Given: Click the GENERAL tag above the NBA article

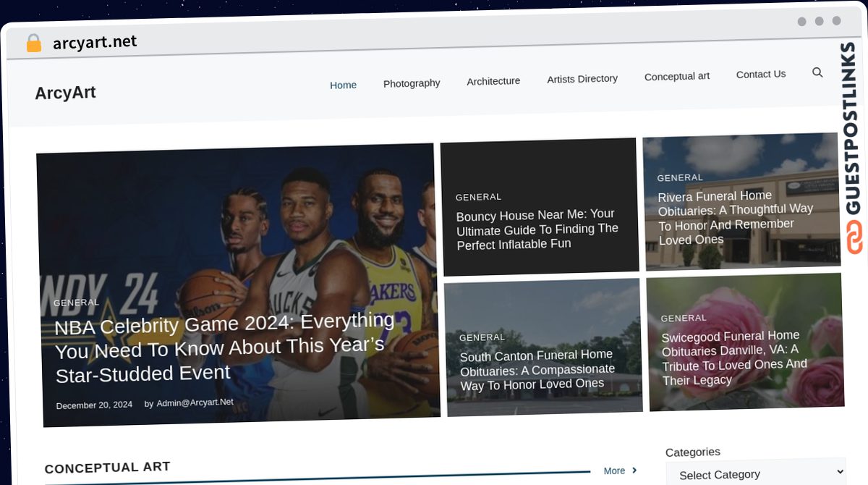Looking at the screenshot, I should [76, 303].
